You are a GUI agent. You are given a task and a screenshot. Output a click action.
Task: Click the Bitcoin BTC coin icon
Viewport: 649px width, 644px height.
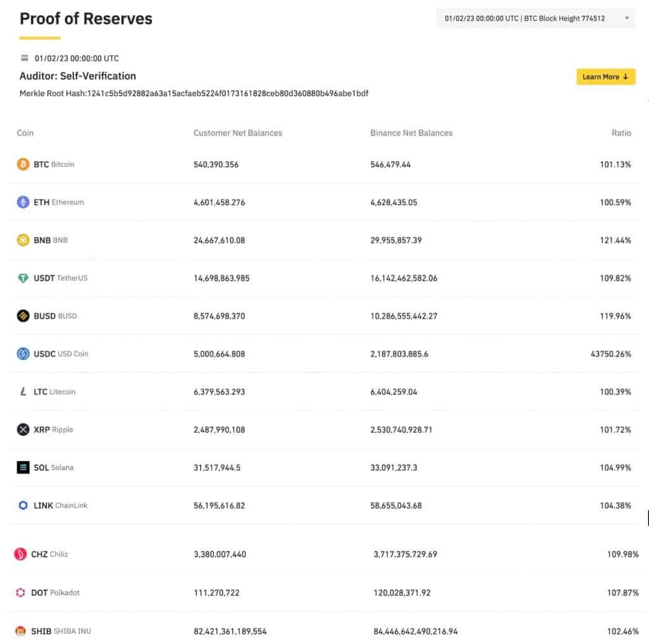[x=23, y=164]
